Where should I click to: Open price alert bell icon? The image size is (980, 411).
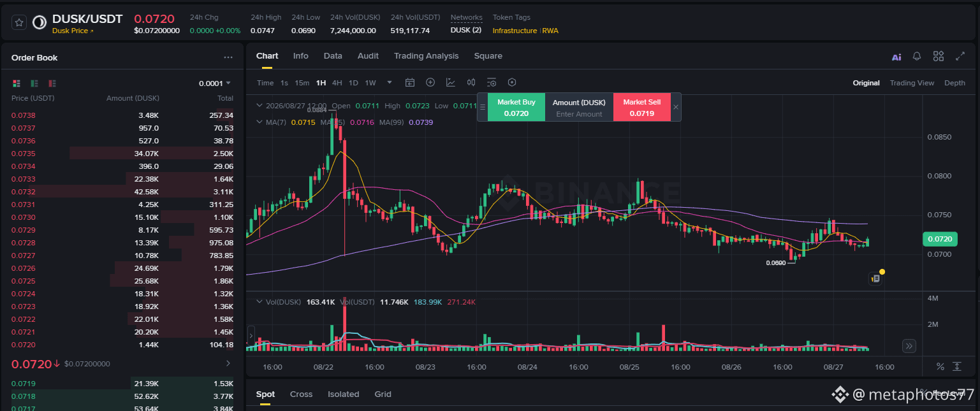tap(917, 56)
